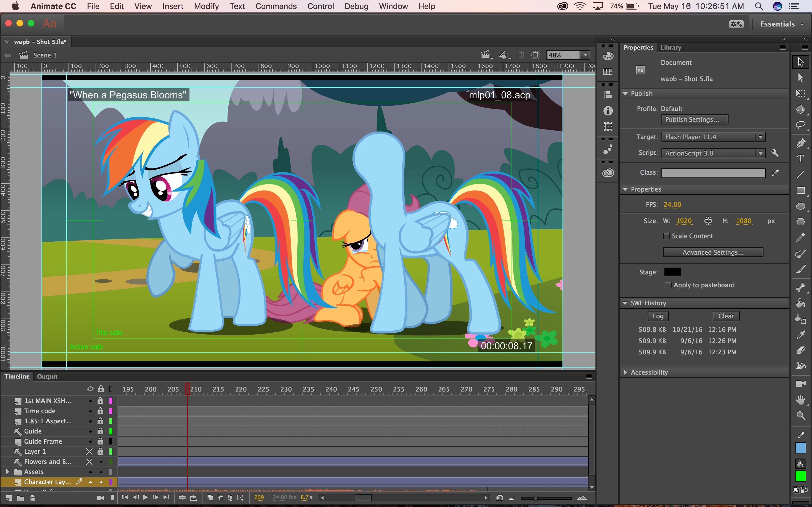Viewport: 812px width, 507px height.
Task: Expand the Assets layer folder
Action: coord(7,472)
